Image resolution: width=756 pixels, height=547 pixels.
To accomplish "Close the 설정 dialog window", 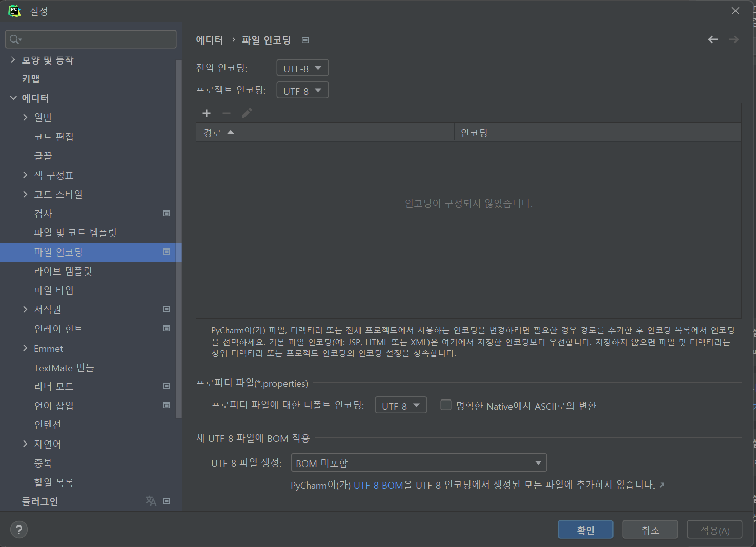I will point(735,11).
